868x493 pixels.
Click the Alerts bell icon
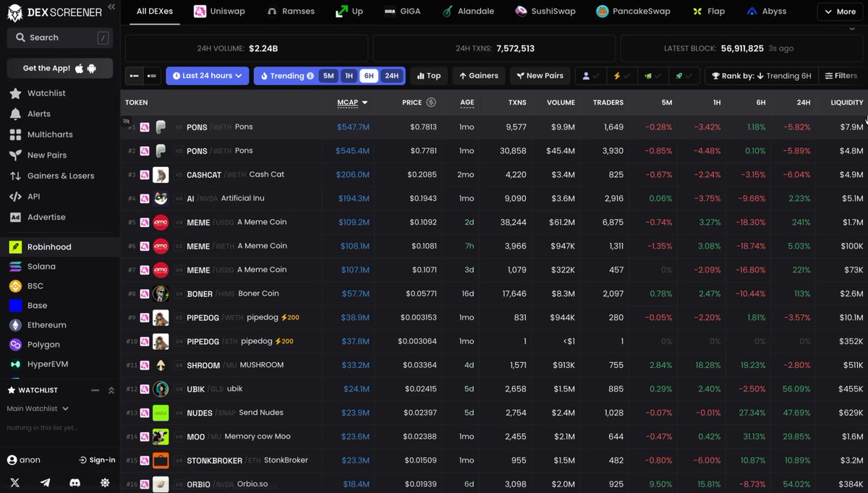tap(15, 114)
